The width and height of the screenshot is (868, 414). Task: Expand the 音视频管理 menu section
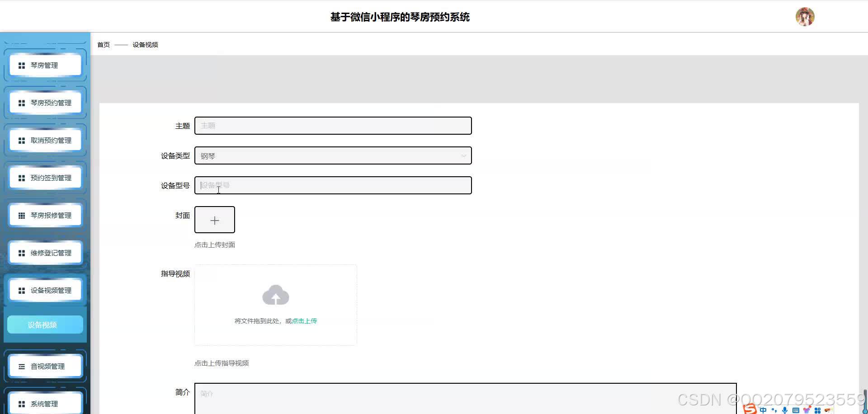coord(45,366)
